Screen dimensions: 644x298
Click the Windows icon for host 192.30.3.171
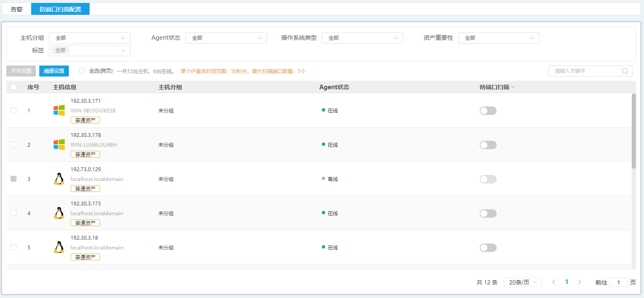pyautogui.click(x=59, y=110)
